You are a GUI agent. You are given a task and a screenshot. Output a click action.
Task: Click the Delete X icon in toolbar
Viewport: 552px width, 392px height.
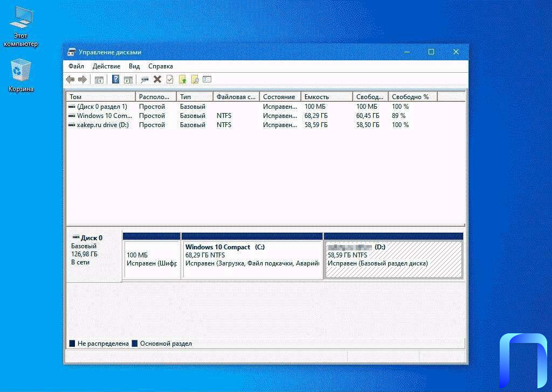[157, 80]
